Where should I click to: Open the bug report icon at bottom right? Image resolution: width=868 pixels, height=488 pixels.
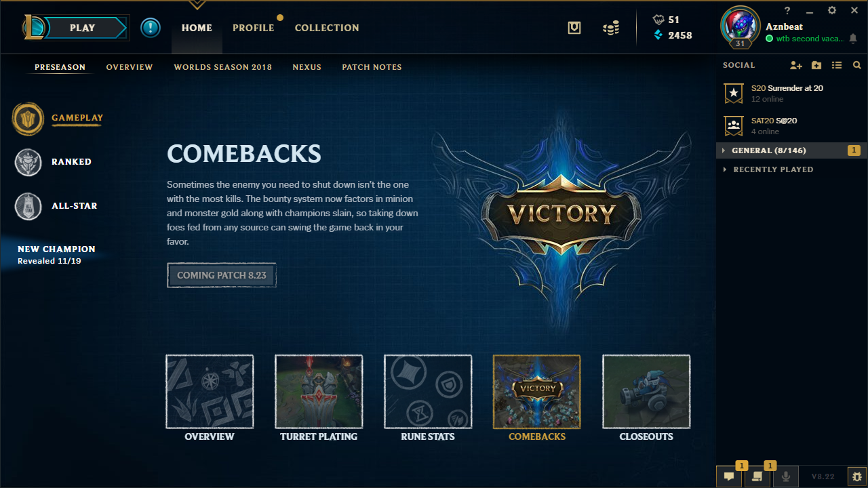pyautogui.click(x=857, y=476)
